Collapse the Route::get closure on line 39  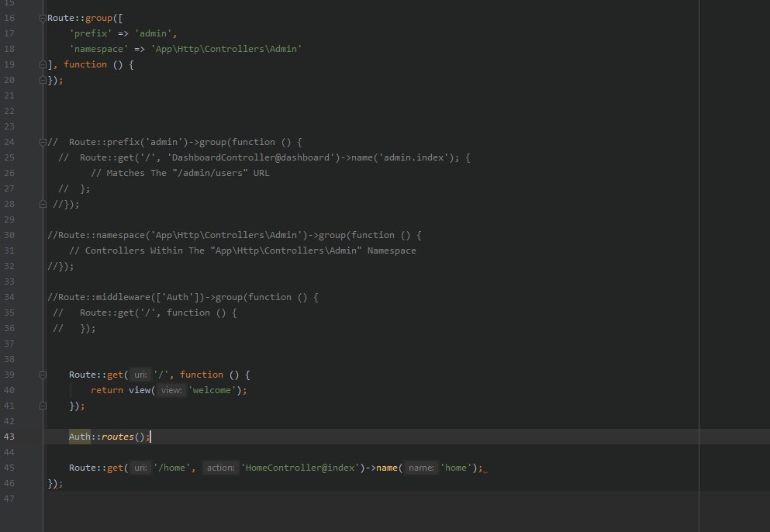(x=43, y=375)
